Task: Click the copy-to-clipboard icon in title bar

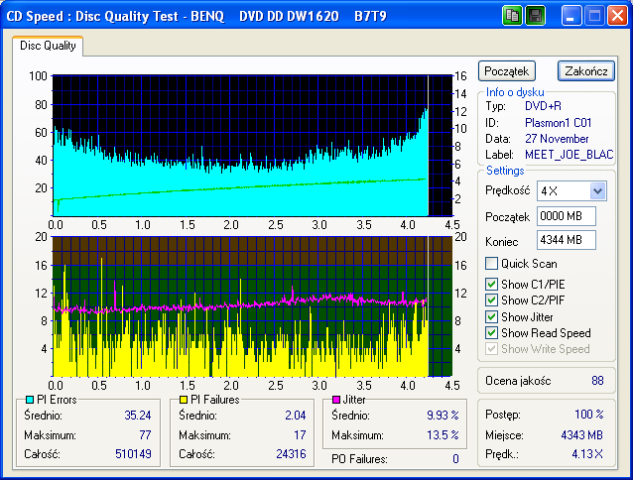Action: (512, 16)
